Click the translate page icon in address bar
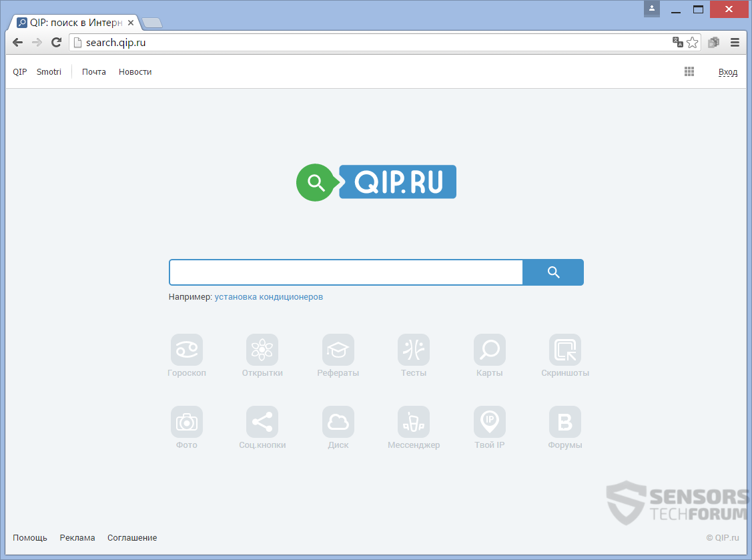This screenshot has height=560, width=752. 678,42
